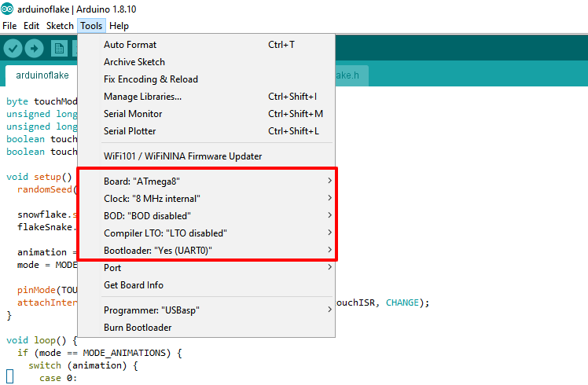Image resolution: width=588 pixels, height=385 pixels.
Task: Expand Programmer: "USBasp" submenu
Action: [x=206, y=310]
